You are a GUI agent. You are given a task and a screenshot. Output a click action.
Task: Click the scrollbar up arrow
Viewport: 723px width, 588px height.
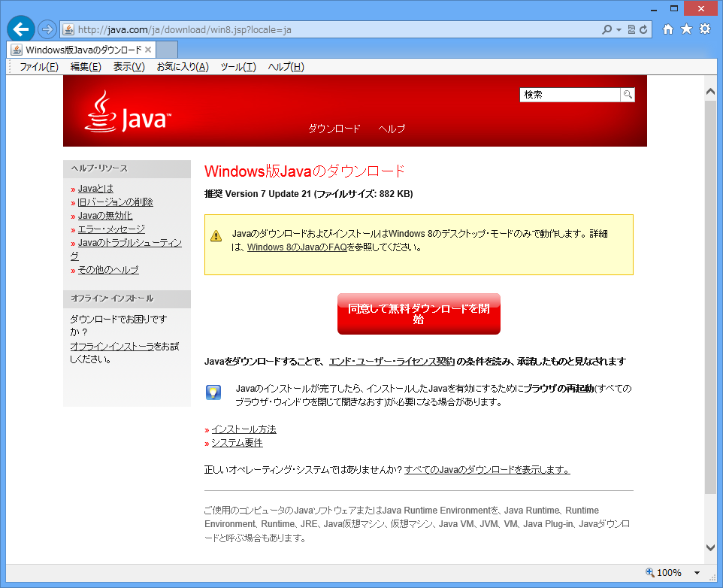(x=710, y=92)
